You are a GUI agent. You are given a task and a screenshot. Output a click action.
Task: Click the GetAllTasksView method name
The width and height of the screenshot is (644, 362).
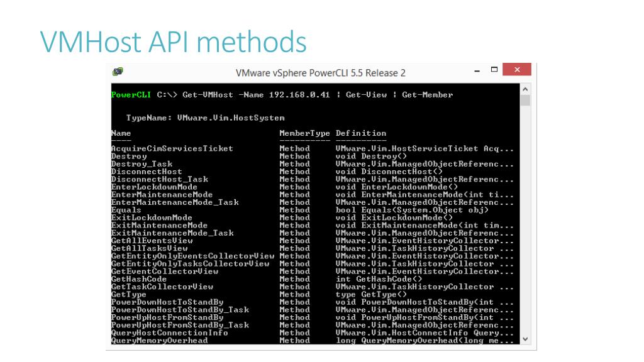(x=150, y=248)
